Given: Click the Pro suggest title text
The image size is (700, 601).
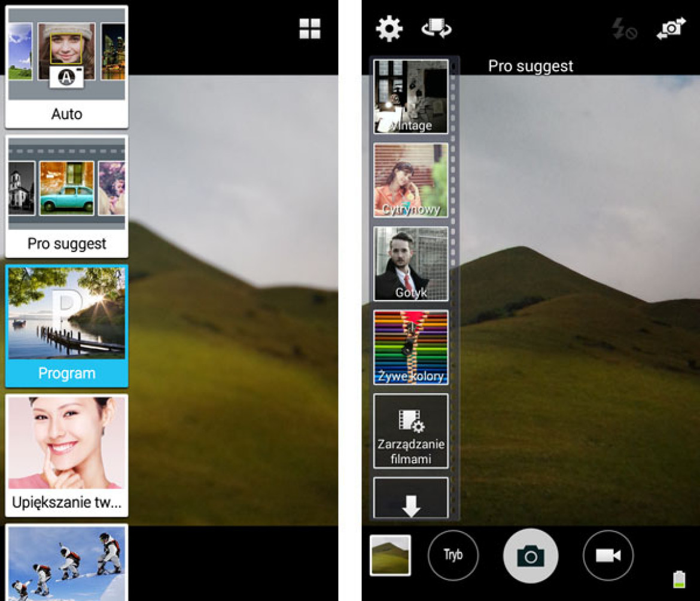Looking at the screenshot, I should tap(530, 66).
